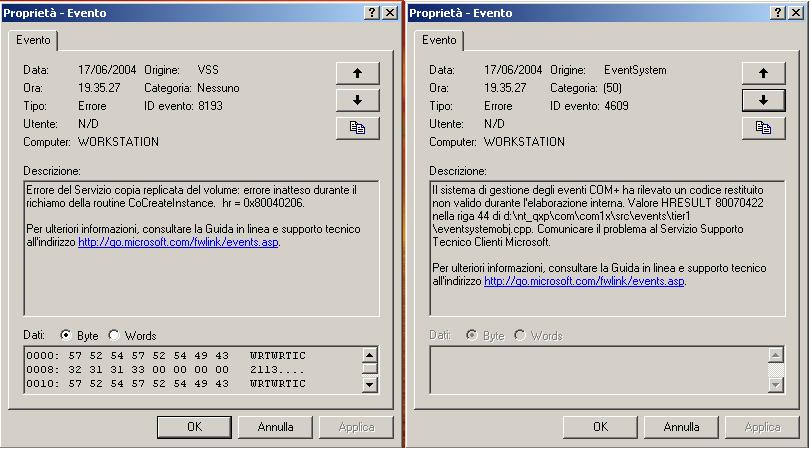Image resolution: width=810 pixels, height=449 pixels.
Task: Close the VSS event properties window
Action: (390, 13)
